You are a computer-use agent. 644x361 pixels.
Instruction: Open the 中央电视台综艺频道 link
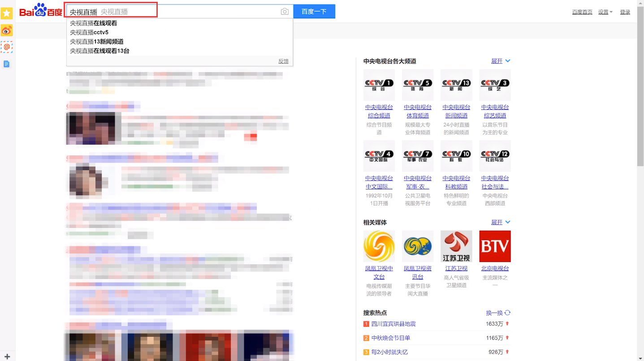(x=495, y=112)
